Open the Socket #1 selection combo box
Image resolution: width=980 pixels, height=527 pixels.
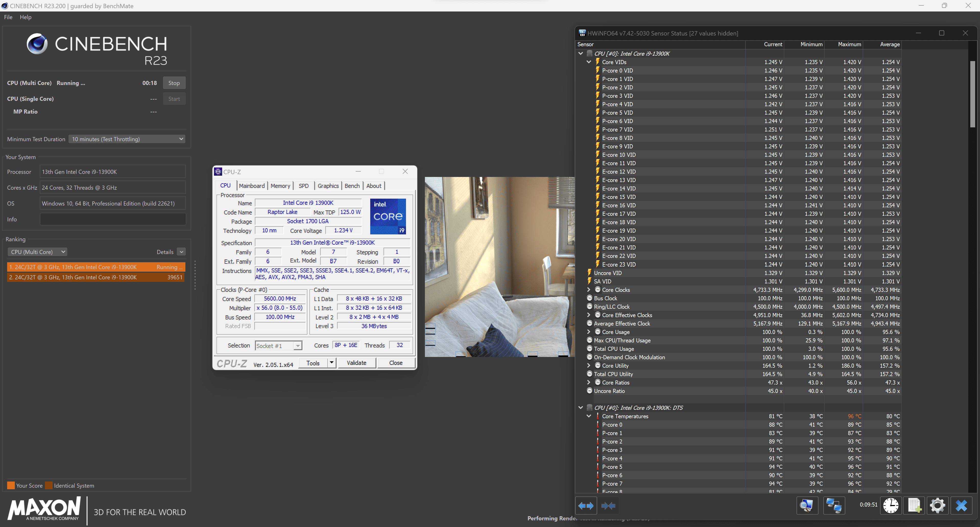279,345
